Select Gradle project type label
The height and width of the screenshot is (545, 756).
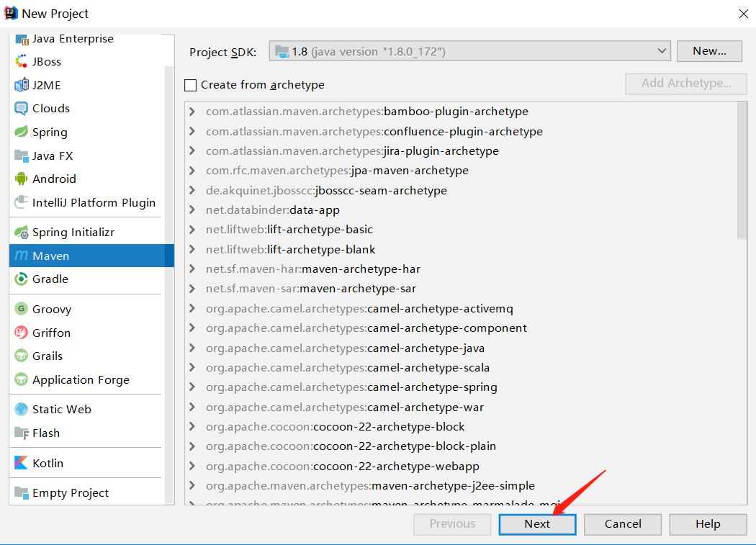click(50, 279)
